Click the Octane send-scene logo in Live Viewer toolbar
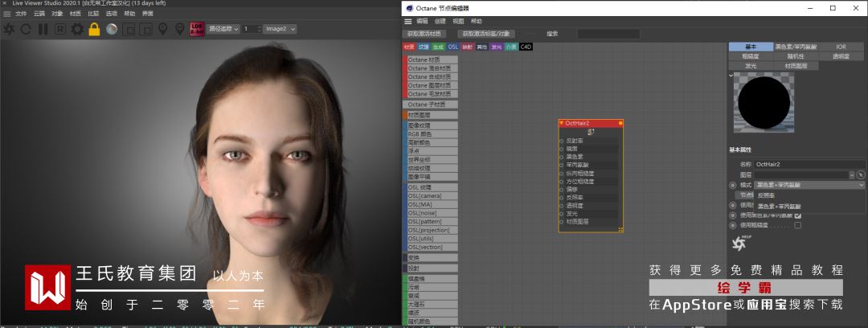Viewport: 868px width, 328px height. (8, 30)
